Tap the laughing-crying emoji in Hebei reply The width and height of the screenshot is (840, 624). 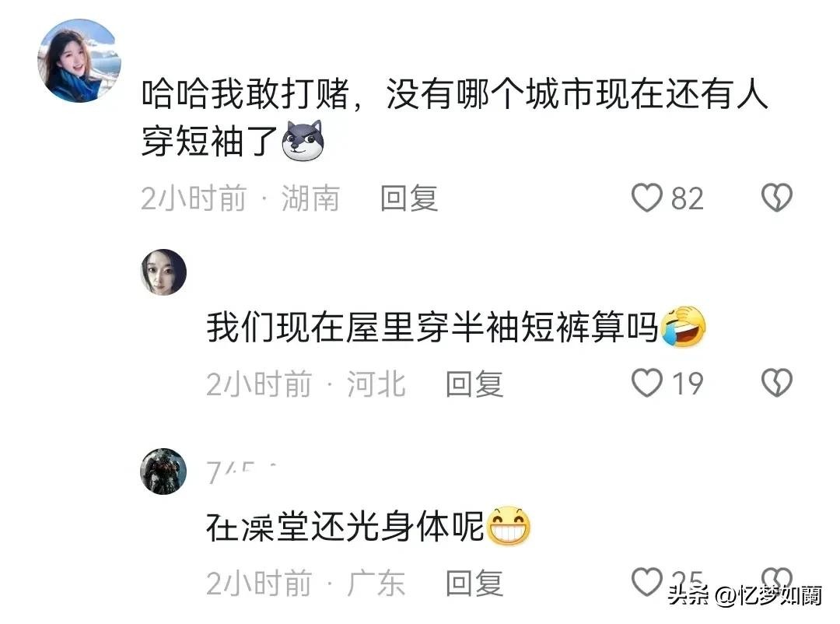coord(684,327)
